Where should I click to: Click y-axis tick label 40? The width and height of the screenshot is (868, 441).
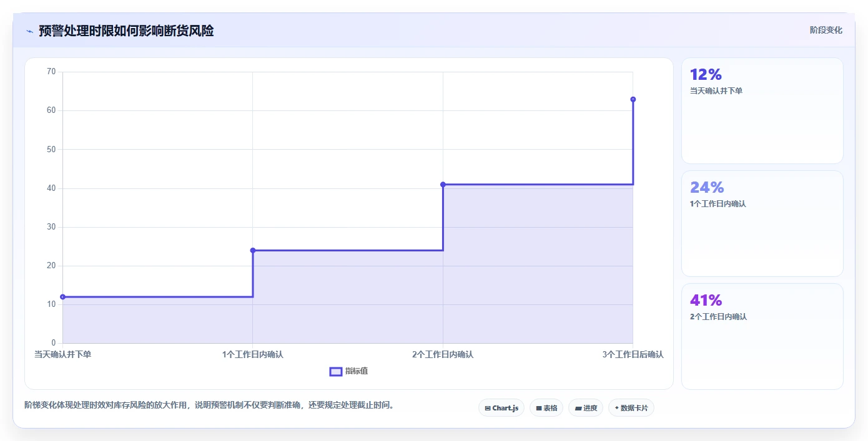51,188
